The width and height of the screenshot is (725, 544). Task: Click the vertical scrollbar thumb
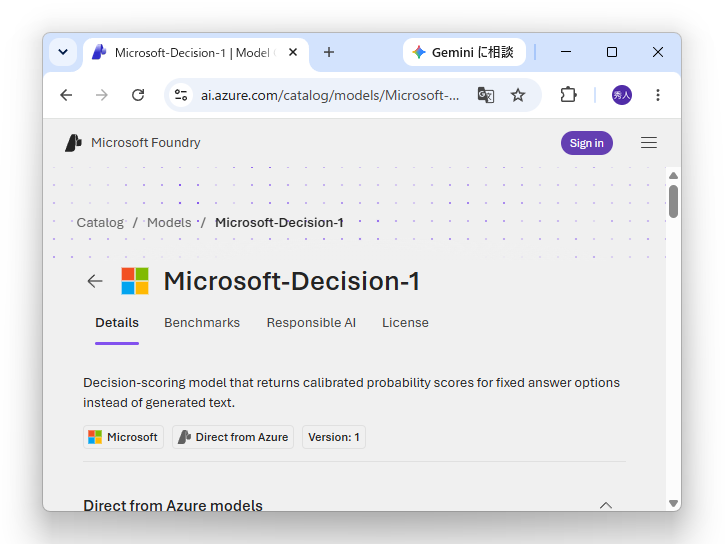click(x=673, y=201)
